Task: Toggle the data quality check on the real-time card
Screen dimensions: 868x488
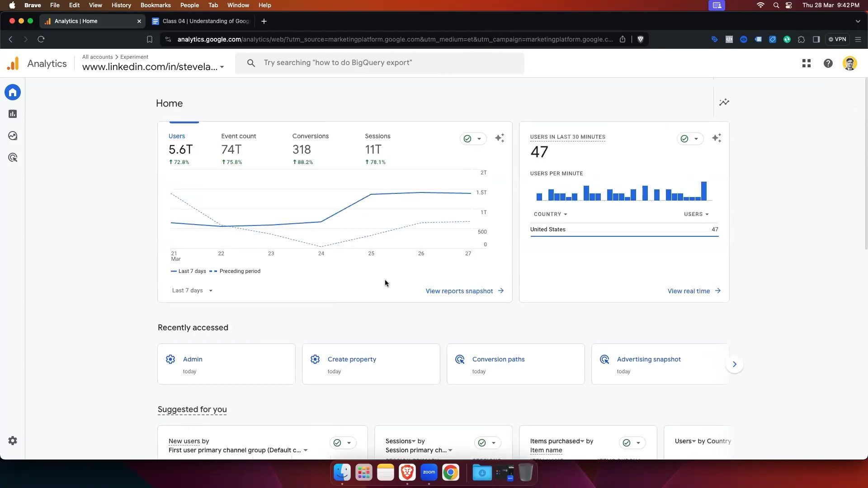Action: click(x=689, y=139)
